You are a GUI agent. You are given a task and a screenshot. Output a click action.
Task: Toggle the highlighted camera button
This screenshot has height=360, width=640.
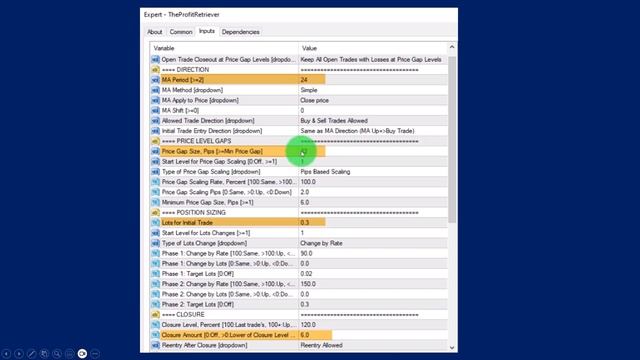[82, 354]
